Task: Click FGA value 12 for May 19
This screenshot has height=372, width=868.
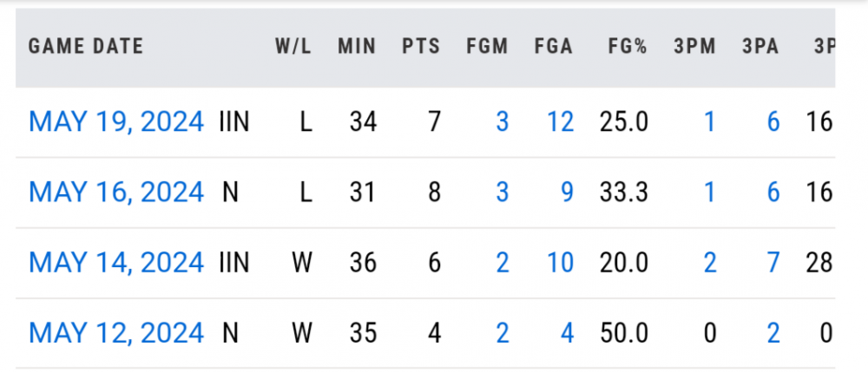Action: click(x=560, y=121)
